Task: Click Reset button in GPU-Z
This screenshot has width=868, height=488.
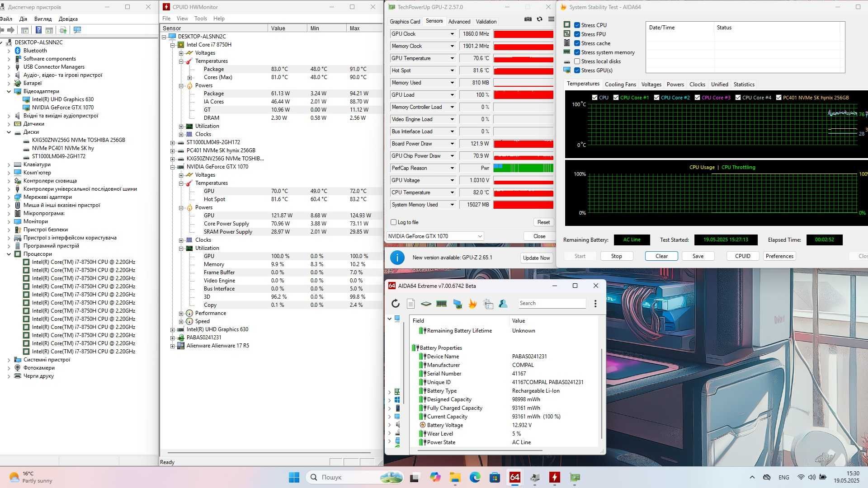Action: coord(543,222)
